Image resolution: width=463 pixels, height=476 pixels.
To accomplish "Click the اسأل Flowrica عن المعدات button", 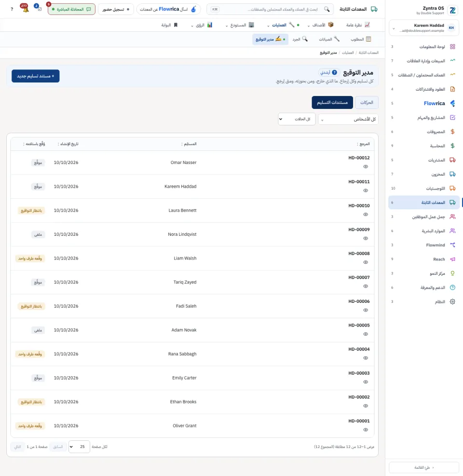I will pyautogui.click(x=168, y=10).
